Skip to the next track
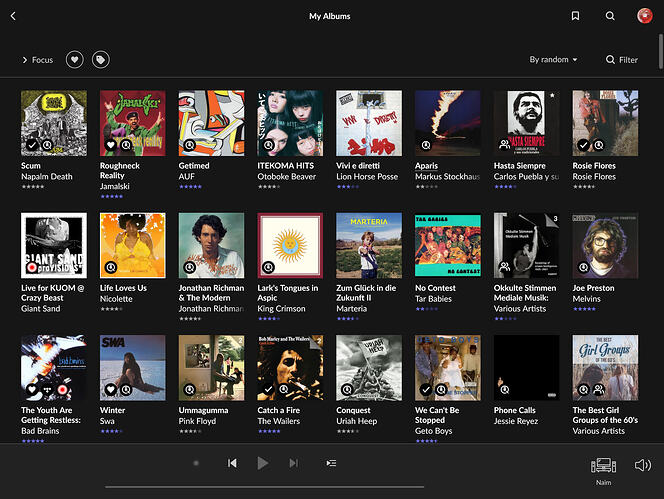 click(x=293, y=463)
